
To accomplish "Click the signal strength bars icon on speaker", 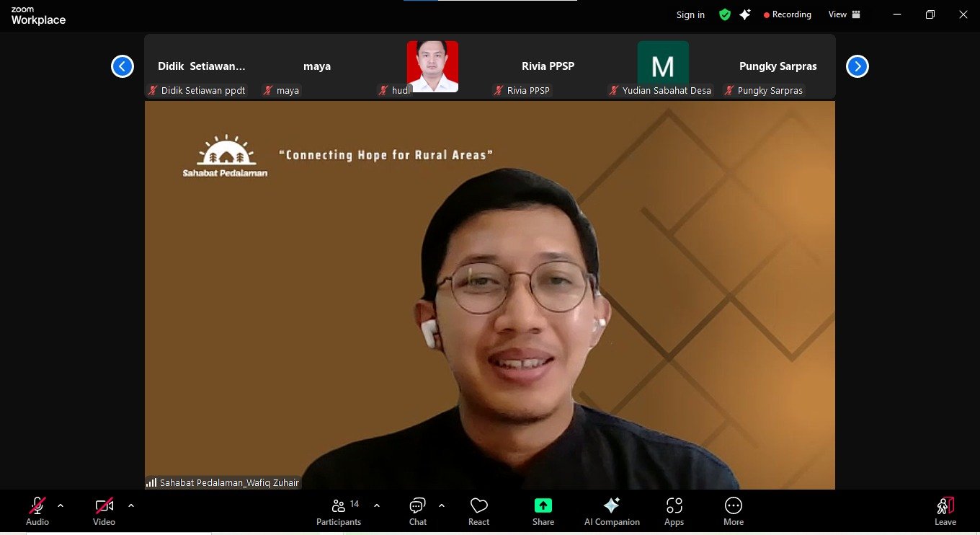I will 151,483.
